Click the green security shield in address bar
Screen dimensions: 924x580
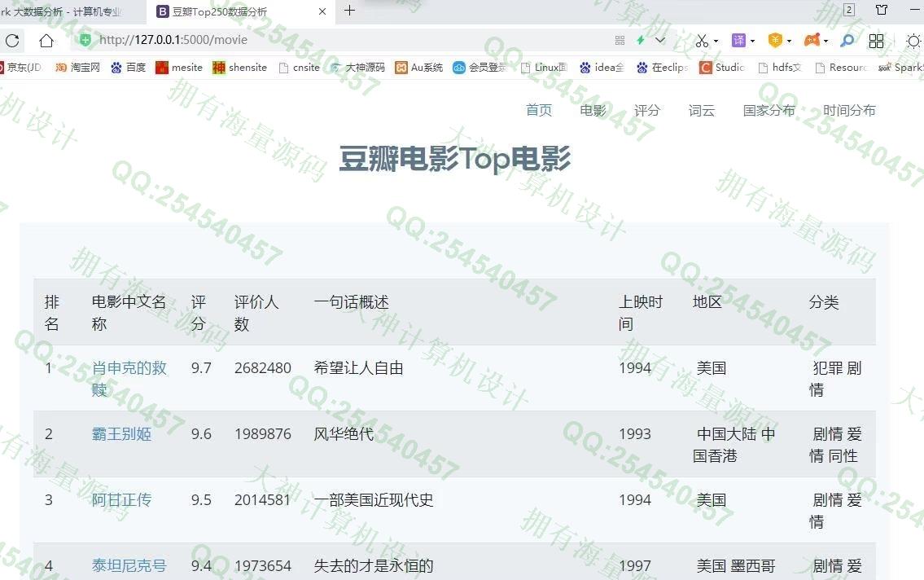[85, 39]
